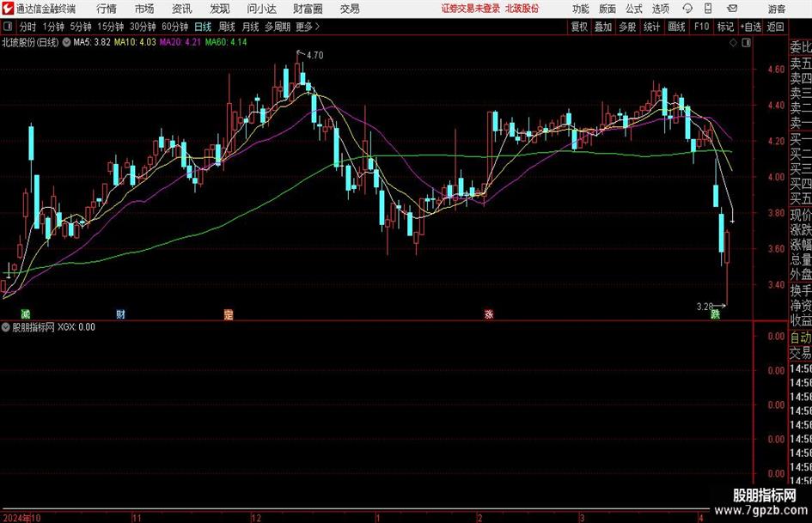The height and width of the screenshot is (523, 812).
Task: Click the MA20: 4.21 value
Action: pos(180,42)
